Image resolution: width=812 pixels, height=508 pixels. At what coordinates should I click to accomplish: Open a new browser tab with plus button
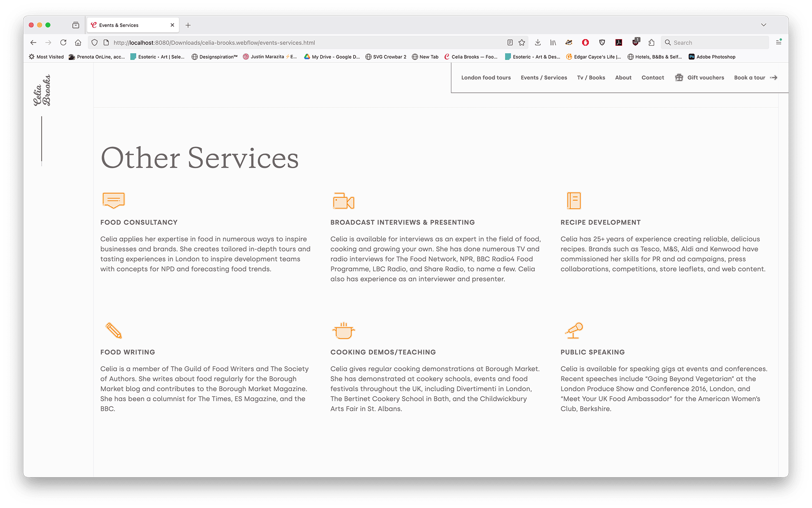(x=188, y=25)
